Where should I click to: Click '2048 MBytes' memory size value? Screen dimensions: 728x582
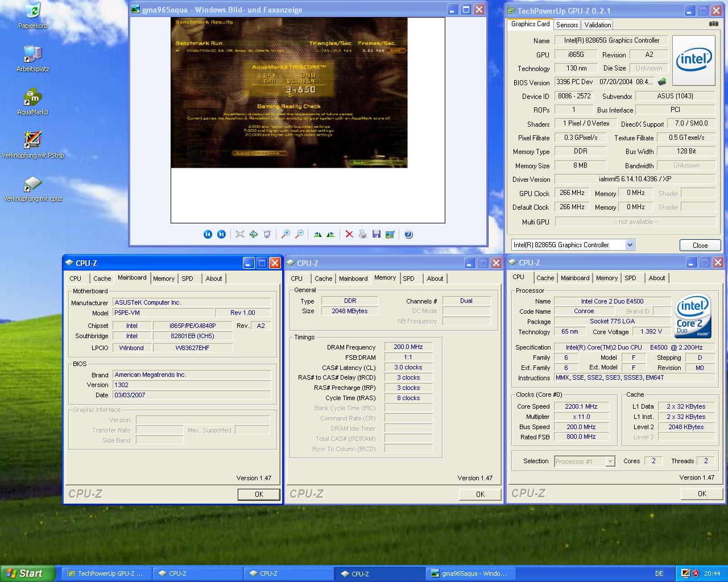click(350, 311)
